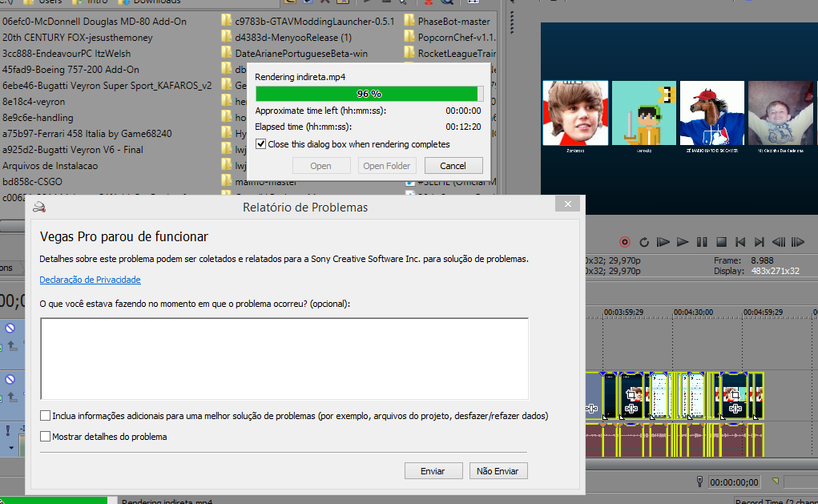Viewport: 818px width, 504px height.
Task: Select the Justin Bieber face thumbnail in preview
Action: click(575, 113)
